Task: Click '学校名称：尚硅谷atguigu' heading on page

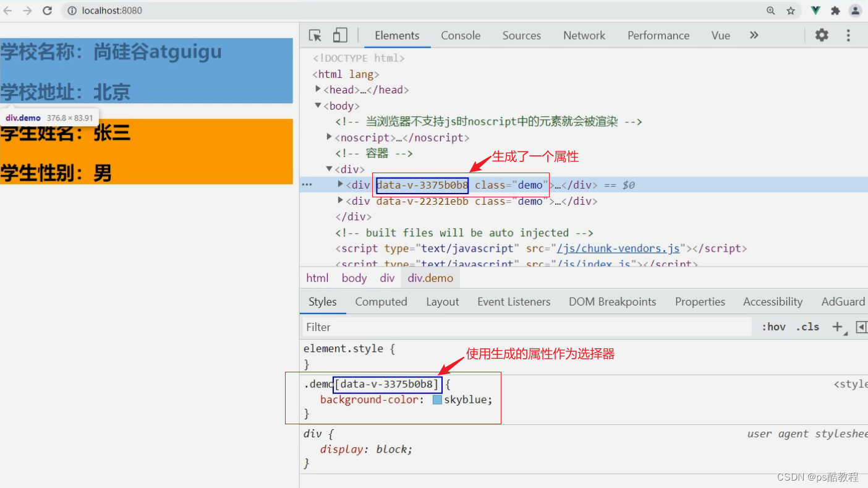Action: (111, 51)
